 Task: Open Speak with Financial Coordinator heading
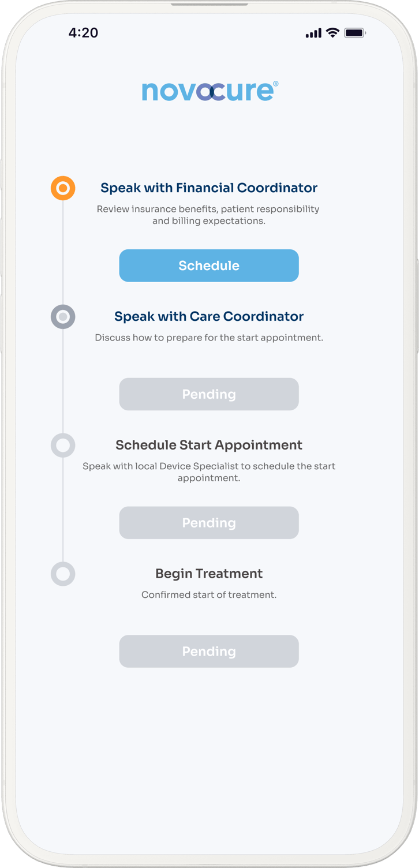(x=209, y=188)
